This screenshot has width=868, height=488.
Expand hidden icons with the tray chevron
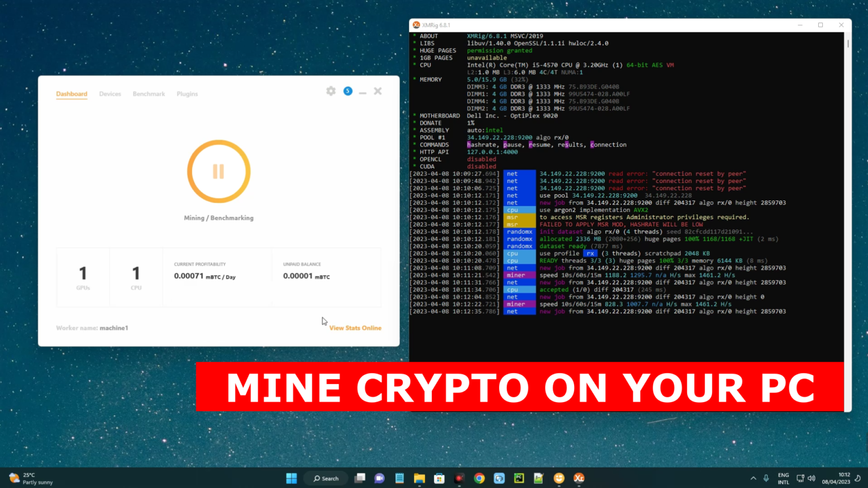tap(754, 478)
